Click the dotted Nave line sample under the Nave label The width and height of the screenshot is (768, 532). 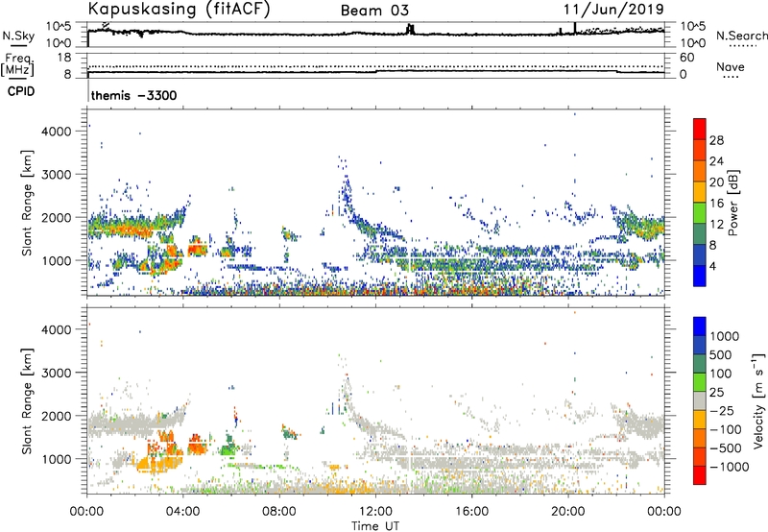click(730, 78)
